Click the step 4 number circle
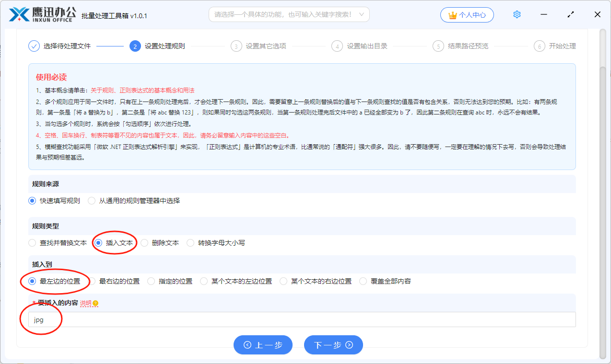The image size is (611, 364). [x=337, y=46]
